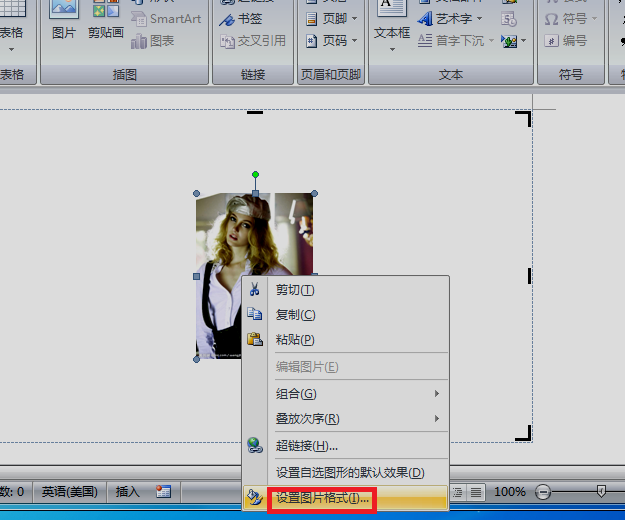Viewport: 625px width, 520px height.
Task: Expand the 文本框 text box dropdown
Action: 392,49
